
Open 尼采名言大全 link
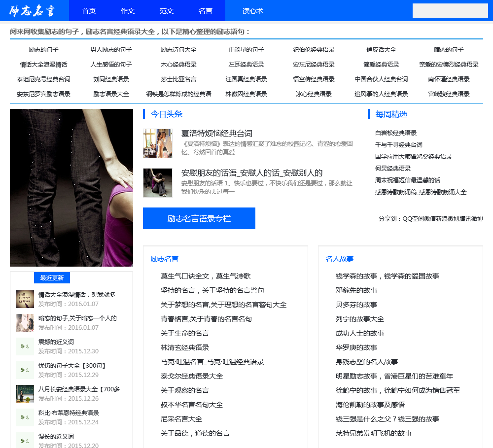pyautogui.click(x=181, y=419)
